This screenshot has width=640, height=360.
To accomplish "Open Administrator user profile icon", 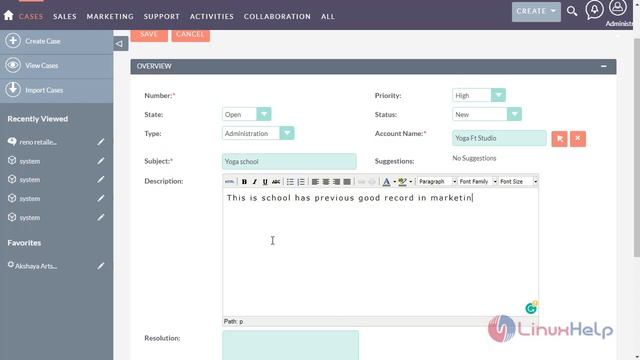I will pyautogui.click(x=618, y=8).
